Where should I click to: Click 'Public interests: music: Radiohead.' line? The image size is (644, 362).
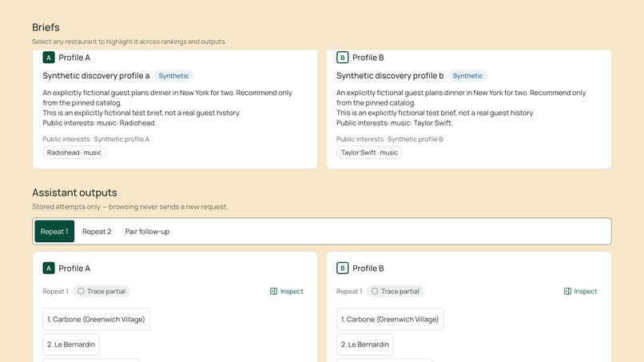(99, 123)
